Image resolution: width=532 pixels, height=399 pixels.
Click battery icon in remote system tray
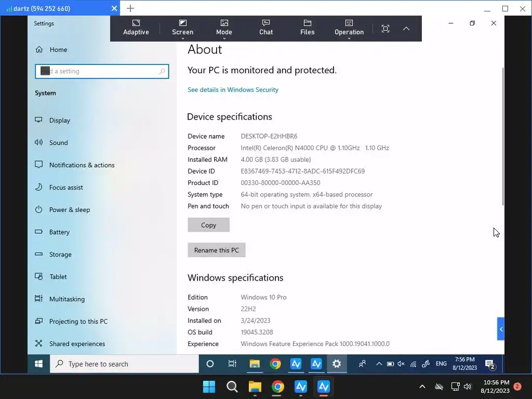click(390, 364)
